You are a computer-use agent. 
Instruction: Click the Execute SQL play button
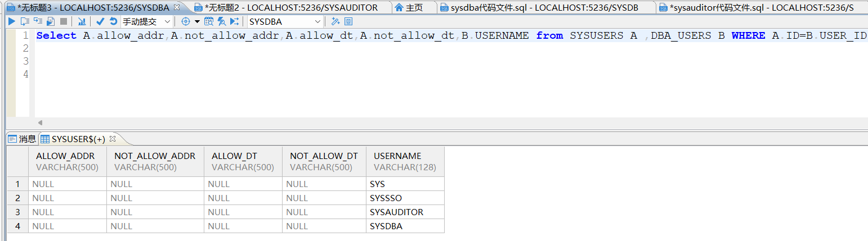11,21
